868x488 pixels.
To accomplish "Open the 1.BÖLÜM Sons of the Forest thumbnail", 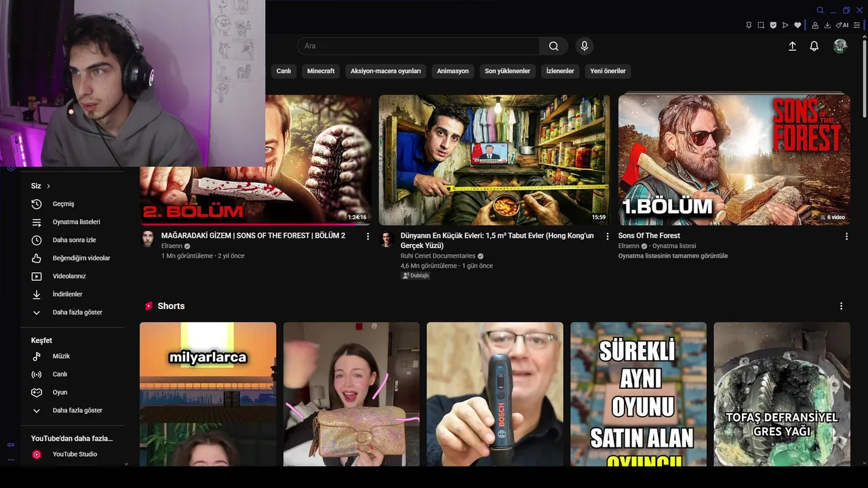I will [734, 160].
